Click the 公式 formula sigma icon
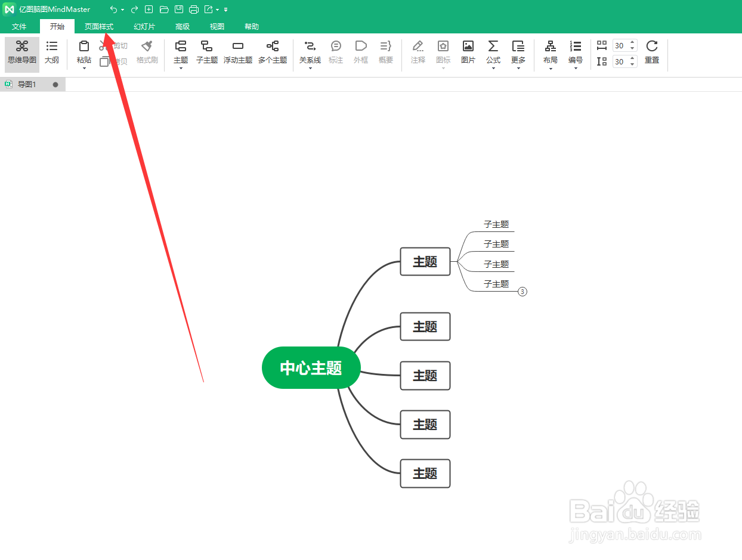This screenshot has width=742, height=560. tap(493, 47)
